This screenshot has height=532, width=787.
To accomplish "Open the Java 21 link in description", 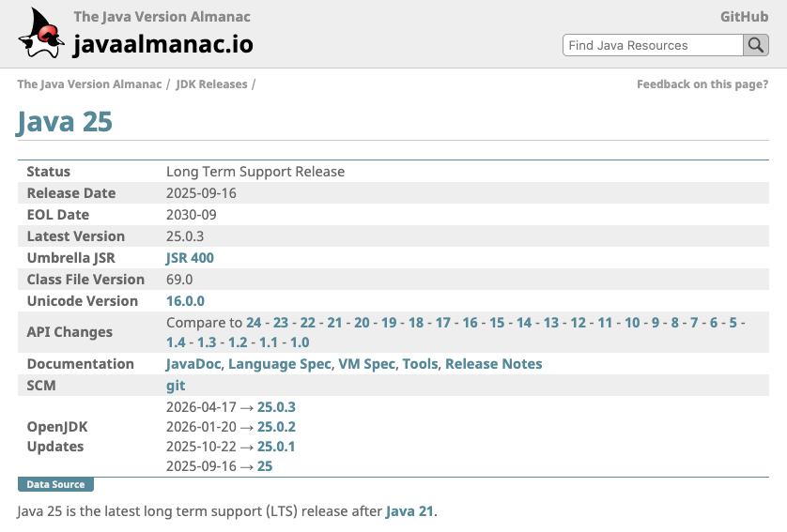I will click(x=409, y=511).
